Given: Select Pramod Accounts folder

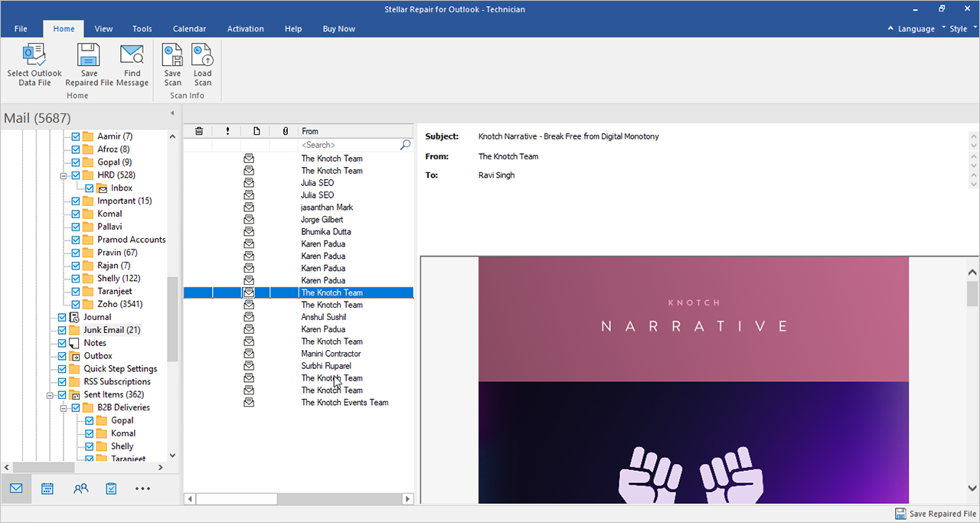Looking at the screenshot, I should pos(131,240).
